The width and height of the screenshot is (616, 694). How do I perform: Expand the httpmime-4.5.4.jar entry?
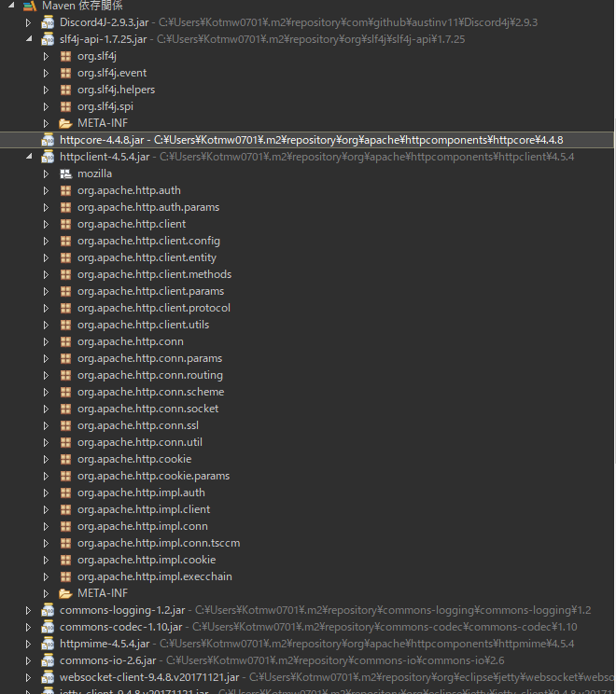tap(28, 645)
